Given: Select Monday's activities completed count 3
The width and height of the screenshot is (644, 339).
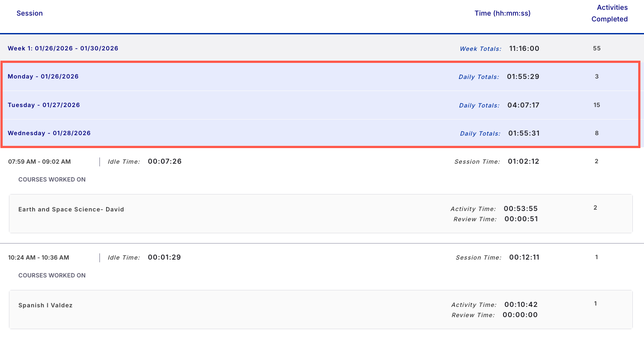Looking at the screenshot, I should coord(597,77).
